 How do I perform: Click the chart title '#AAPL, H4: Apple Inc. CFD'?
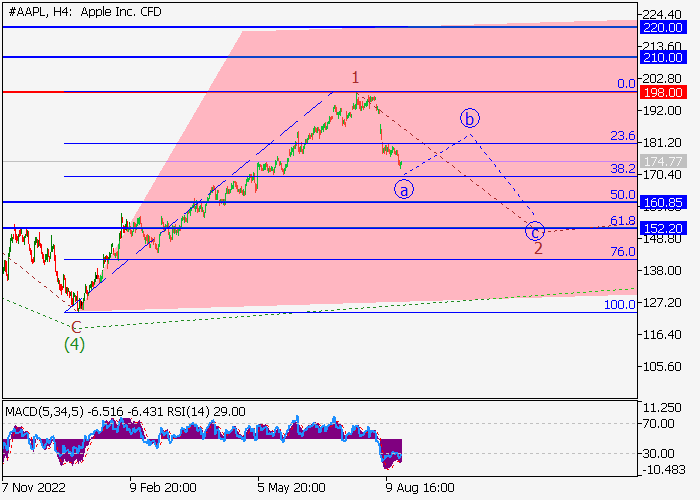coord(85,12)
